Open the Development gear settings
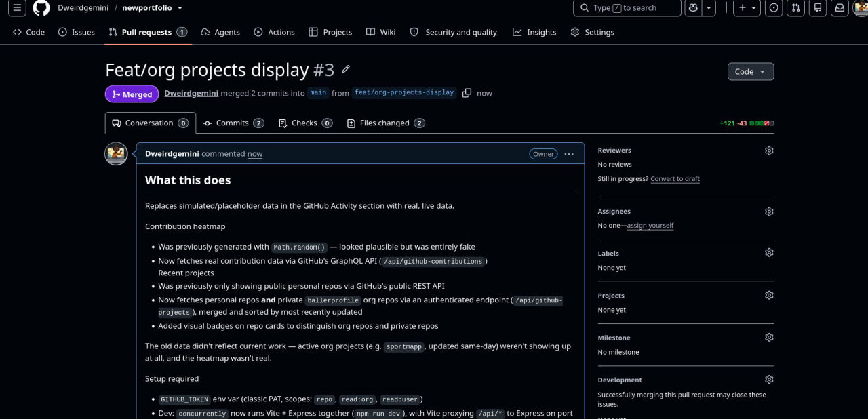The height and width of the screenshot is (419, 868). click(x=769, y=380)
